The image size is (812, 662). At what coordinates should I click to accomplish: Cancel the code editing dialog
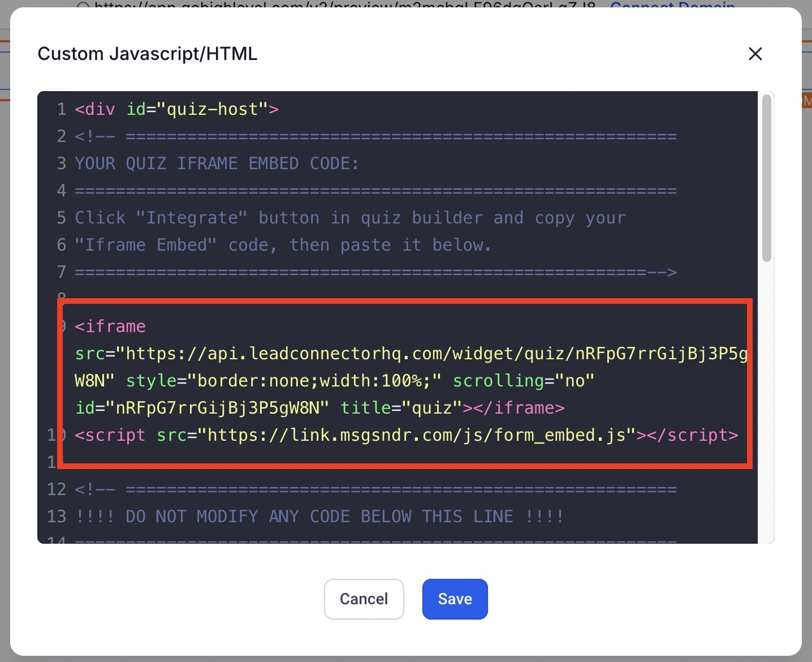click(x=364, y=599)
